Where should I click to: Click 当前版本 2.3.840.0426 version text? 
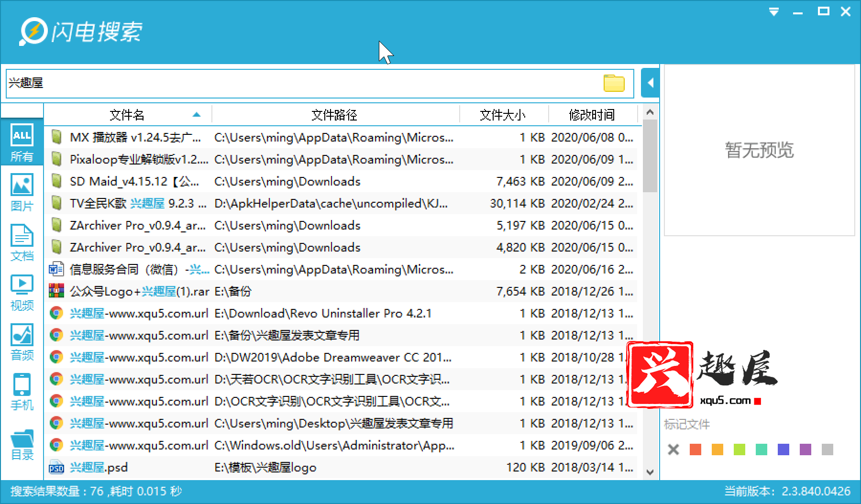[x=787, y=491]
